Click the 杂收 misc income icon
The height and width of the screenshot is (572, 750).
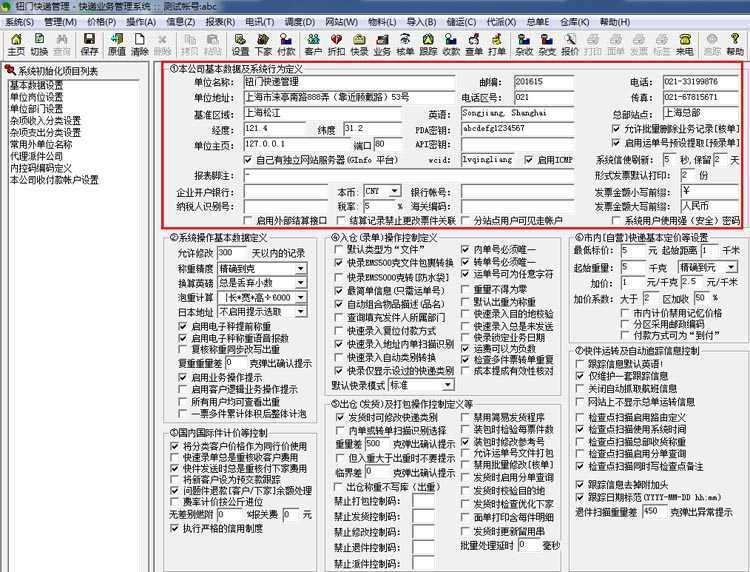(x=524, y=44)
